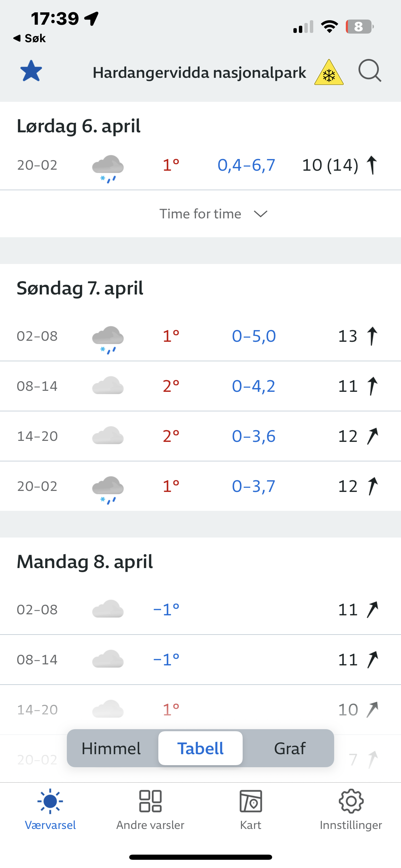This screenshot has width=401, height=868.
Task: Open the Innstillinger gear icon
Action: pos(351,809)
